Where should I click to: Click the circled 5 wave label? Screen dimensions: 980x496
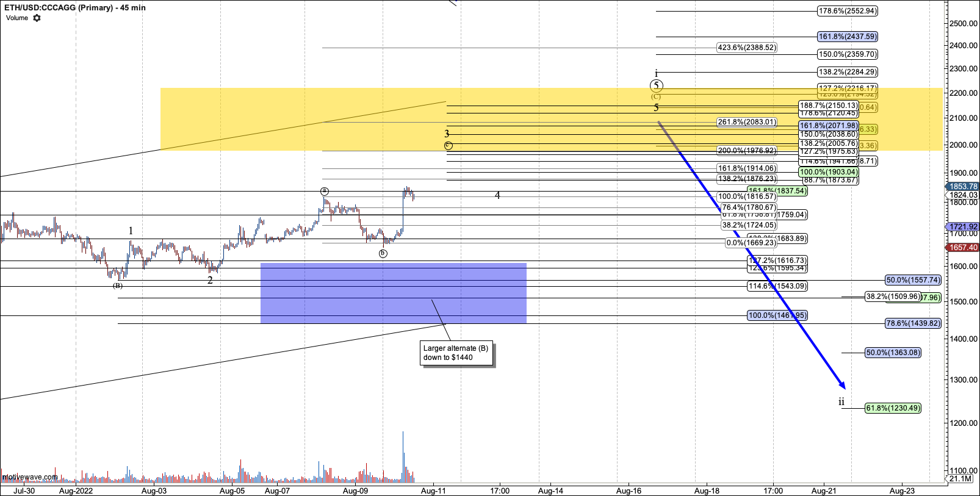click(x=656, y=86)
